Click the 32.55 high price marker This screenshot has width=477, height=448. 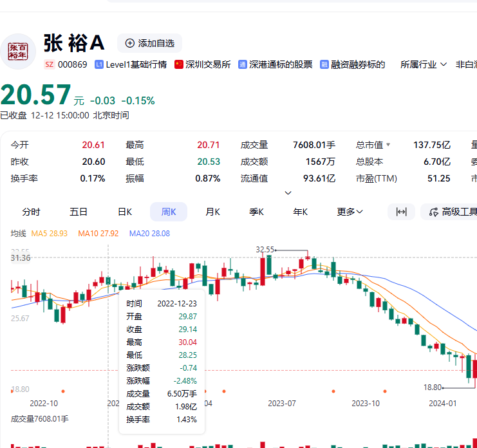265,250
